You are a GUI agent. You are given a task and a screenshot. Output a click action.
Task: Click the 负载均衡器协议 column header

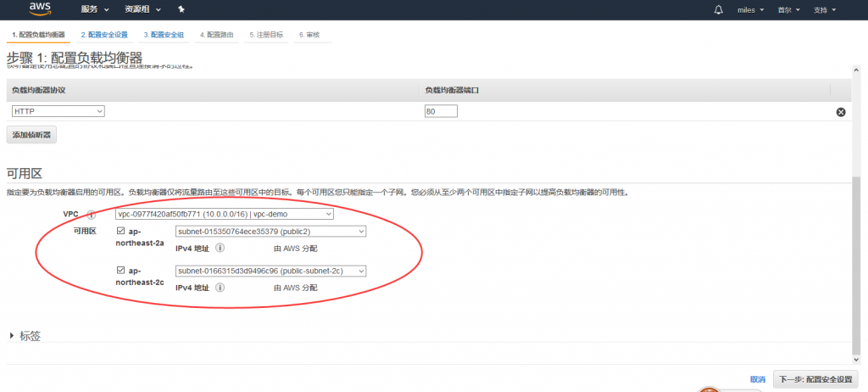[39, 90]
